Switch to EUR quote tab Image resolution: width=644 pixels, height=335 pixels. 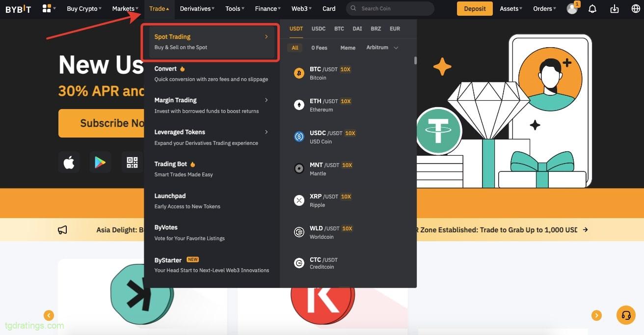395,28
